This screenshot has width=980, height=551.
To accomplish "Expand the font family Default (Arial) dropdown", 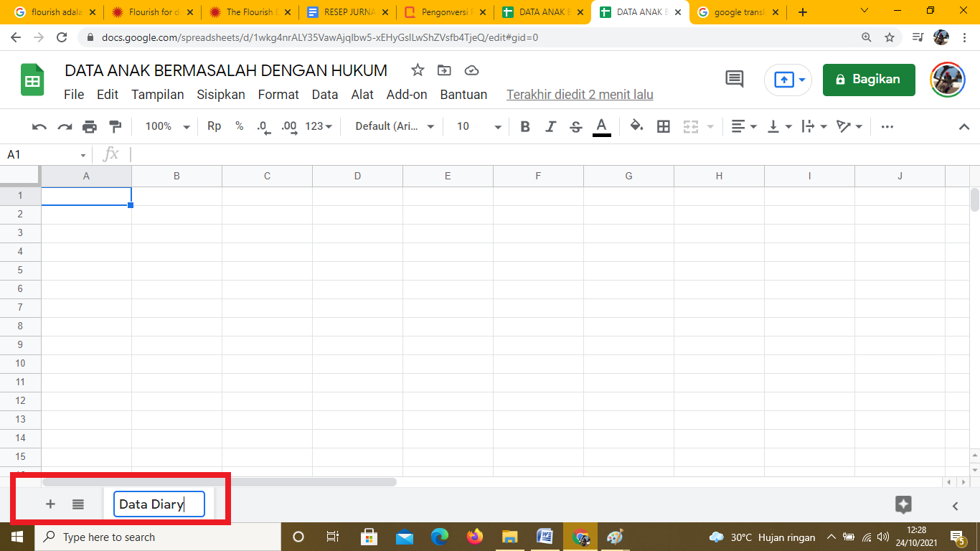I will pyautogui.click(x=395, y=126).
